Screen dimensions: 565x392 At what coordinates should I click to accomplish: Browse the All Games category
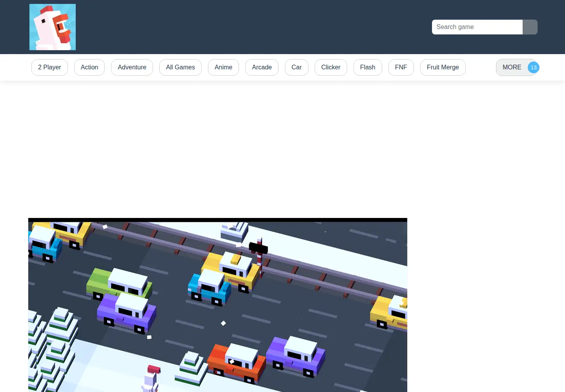[x=180, y=67]
